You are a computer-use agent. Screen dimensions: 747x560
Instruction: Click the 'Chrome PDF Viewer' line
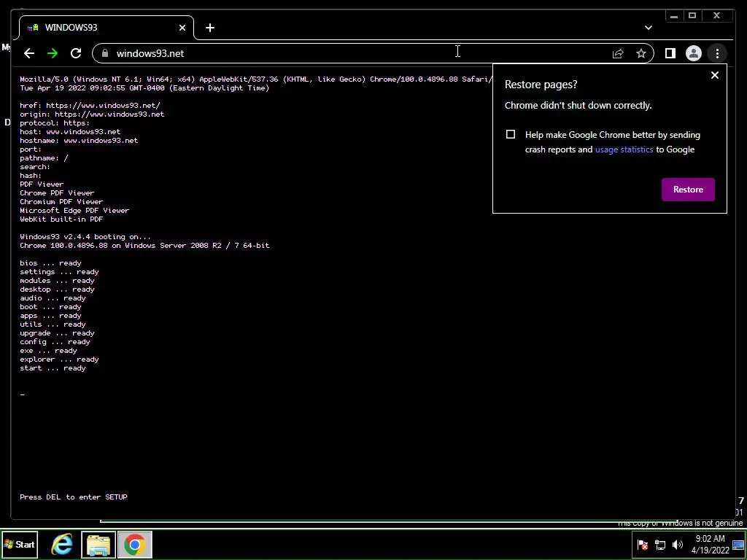point(57,192)
